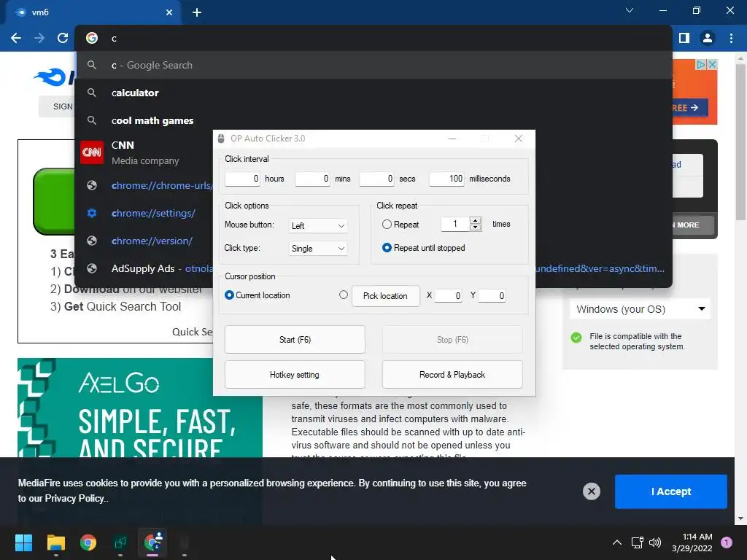Click the OP Auto Clicker mouse icon in its title bar
747x560 pixels.
221,139
